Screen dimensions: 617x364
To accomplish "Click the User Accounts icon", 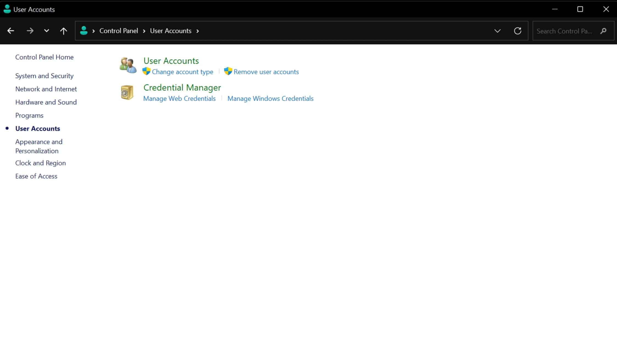I will tap(127, 65).
